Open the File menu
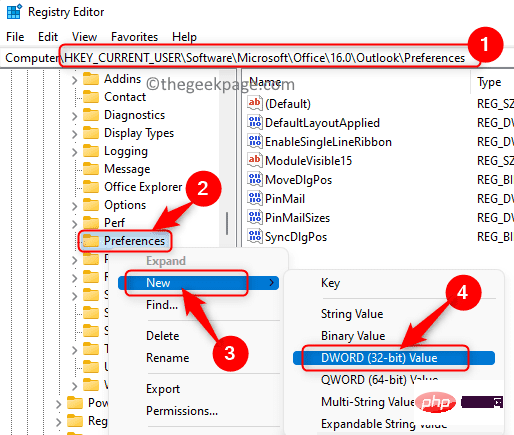This screenshot has height=435, width=514. point(15,37)
